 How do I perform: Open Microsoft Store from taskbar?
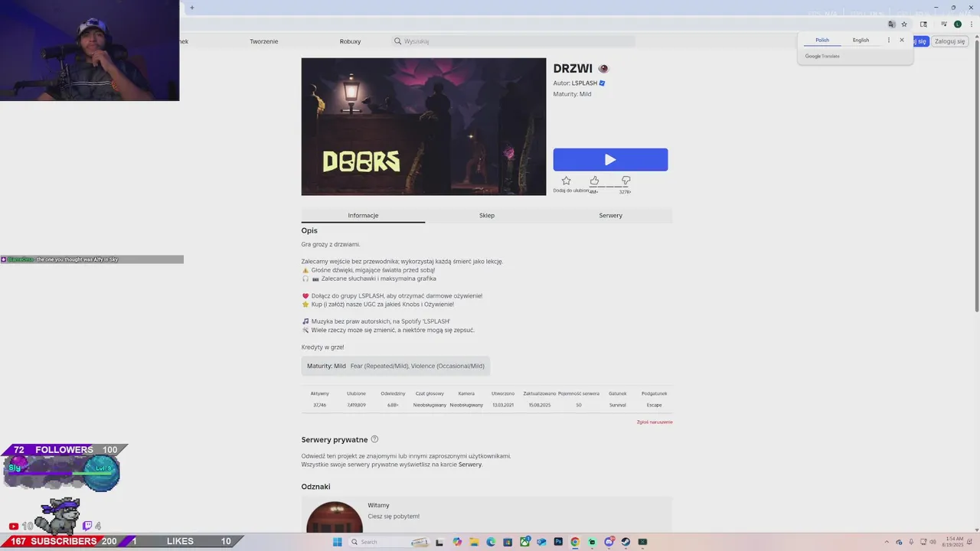pyautogui.click(x=508, y=542)
